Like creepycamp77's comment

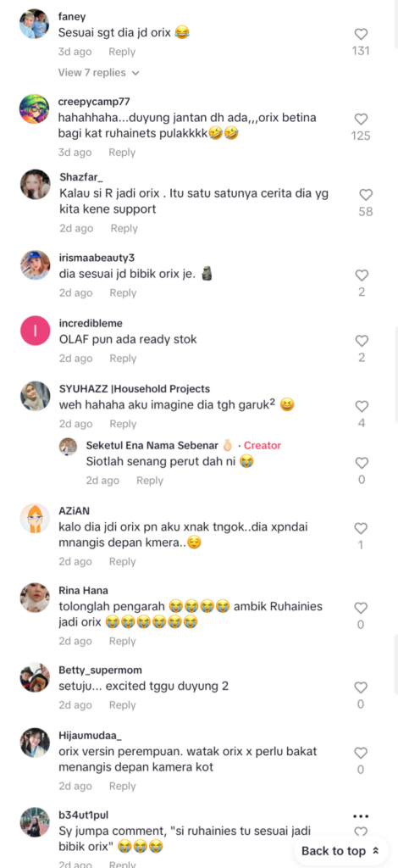[361, 119]
